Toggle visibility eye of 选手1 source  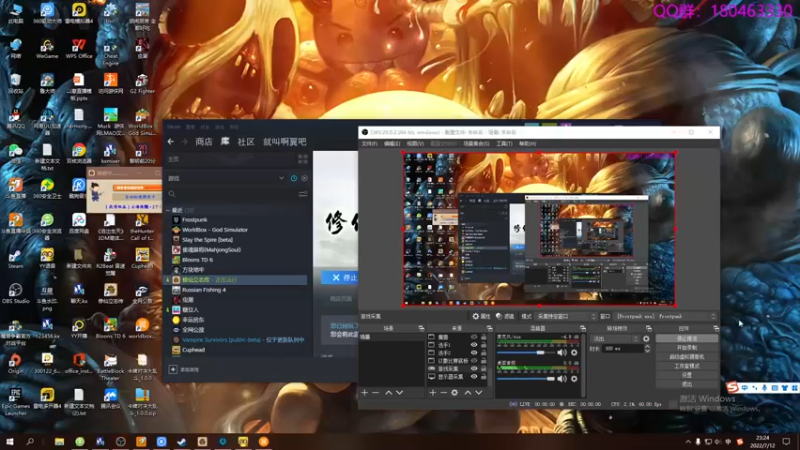click(x=474, y=345)
